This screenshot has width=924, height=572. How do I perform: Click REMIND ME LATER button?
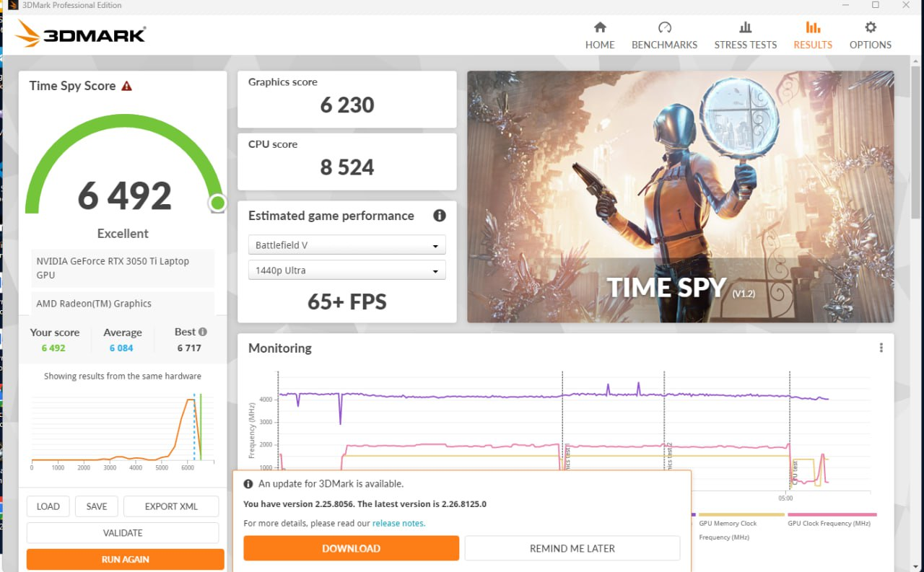[572, 548]
